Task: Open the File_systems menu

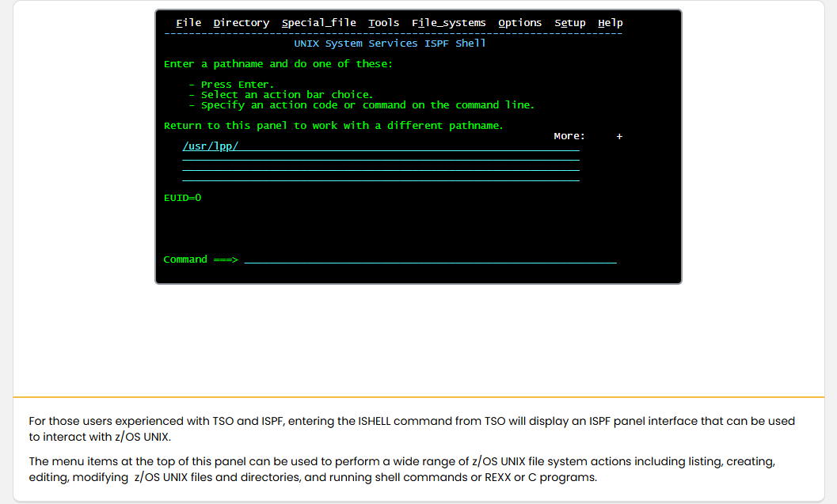Action: pos(448,23)
